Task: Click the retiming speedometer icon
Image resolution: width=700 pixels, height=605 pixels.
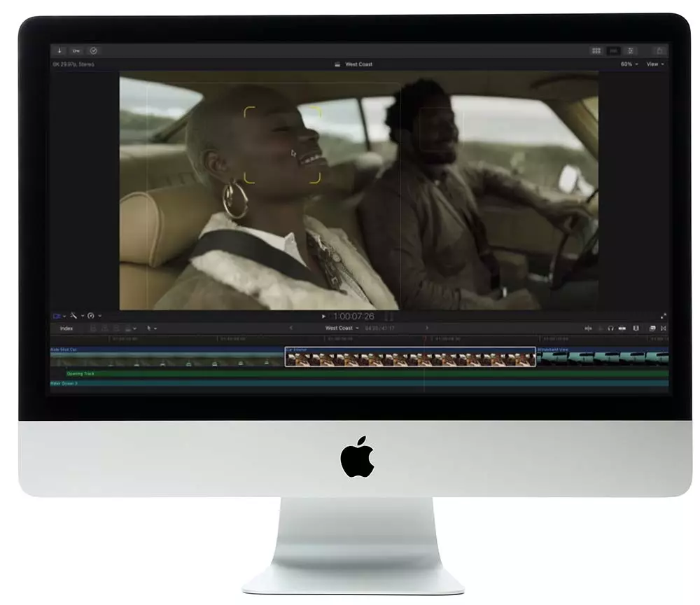Action: [x=91, y=316]
